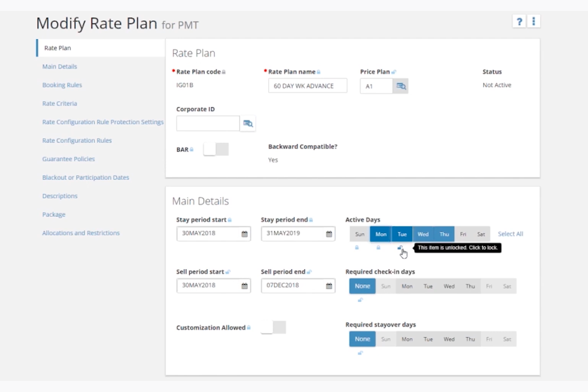Click lock icon under Active Days Mon
The width and height of the screenshot is (588, 392).
[378, 247]
